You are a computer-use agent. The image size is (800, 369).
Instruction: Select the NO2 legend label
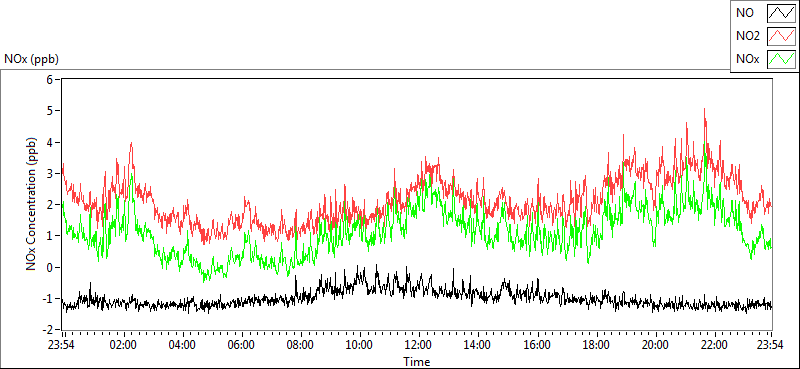[747, 37]
